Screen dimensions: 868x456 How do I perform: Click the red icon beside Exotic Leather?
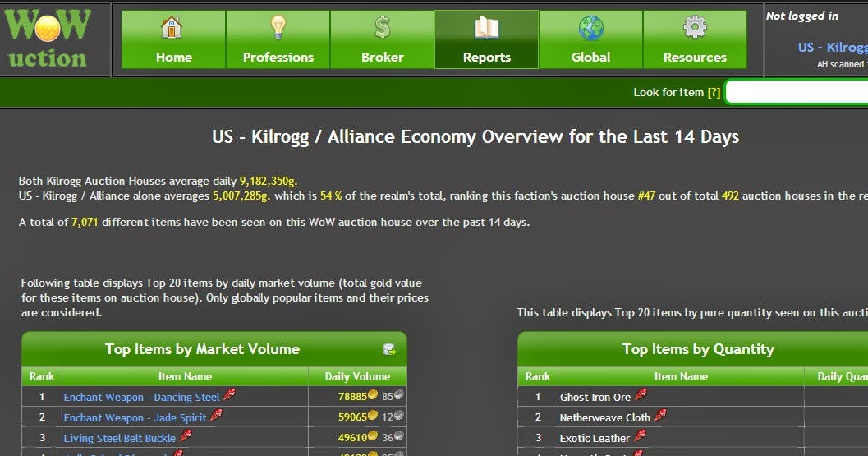point(640,435)
